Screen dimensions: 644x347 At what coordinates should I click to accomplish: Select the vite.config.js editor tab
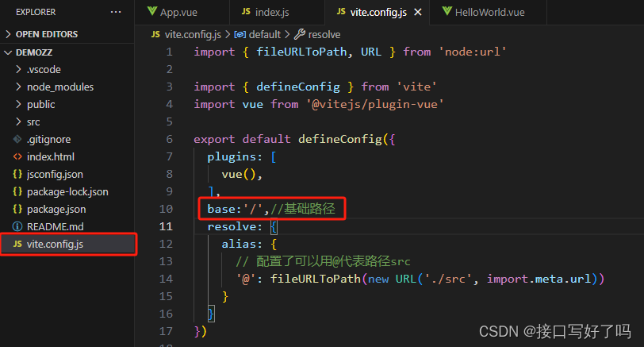[x=378, y=13]
